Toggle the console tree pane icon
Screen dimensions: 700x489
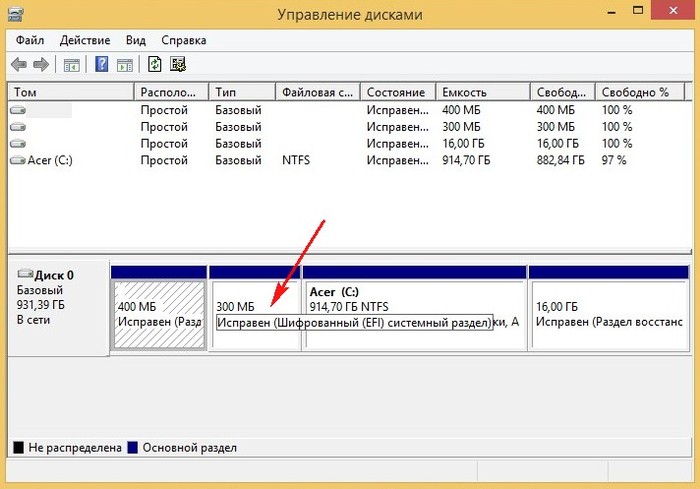pyautogui.click(x=71, y=65)
